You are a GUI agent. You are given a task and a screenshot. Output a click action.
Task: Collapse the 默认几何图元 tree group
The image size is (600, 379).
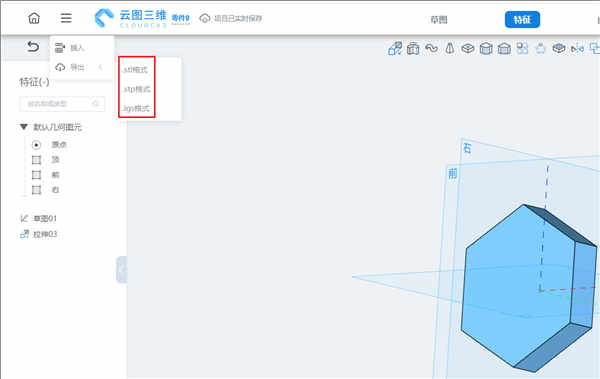click(x=24, y=127)
